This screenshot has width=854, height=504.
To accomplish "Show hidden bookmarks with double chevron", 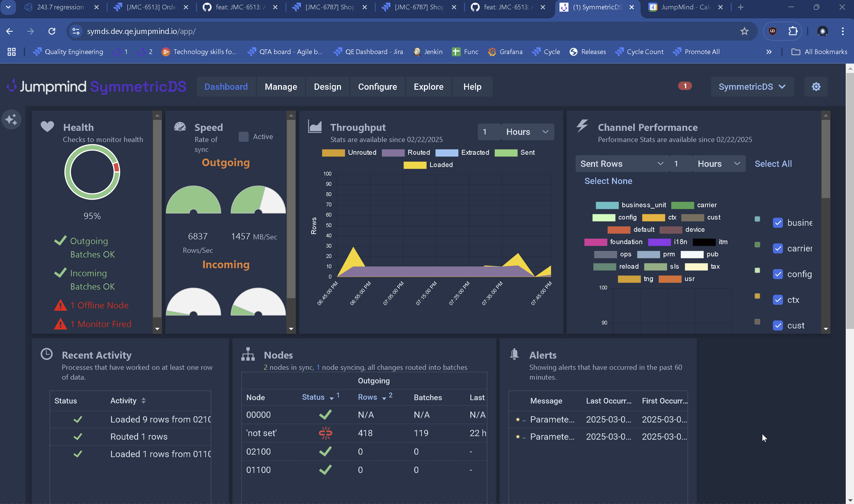I will coord(769,52).
